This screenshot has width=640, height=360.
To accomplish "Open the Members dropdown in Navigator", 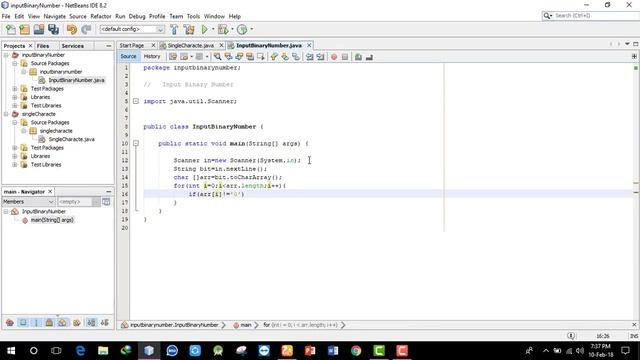I will pos(28,202).
